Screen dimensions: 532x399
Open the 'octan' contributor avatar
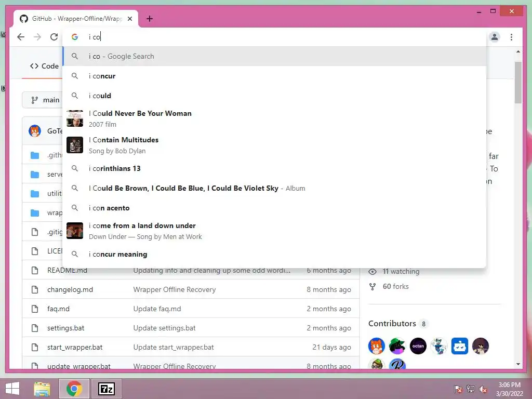418,346
